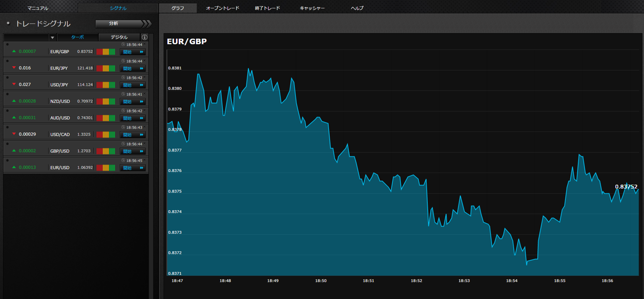This screenshot has height=299, width=644.
Task: Click the GBP/USD pair name
Action: coord(60,151)
